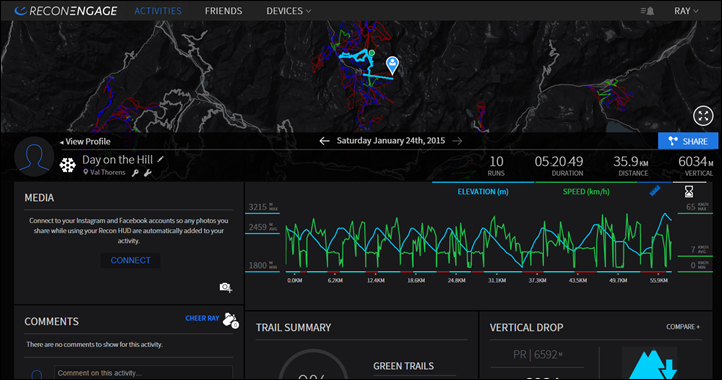This screenshot has width=722, height=380.
Task: Expand the map to fullscreen
Action: pyautogui.click(x=703, y=116)
